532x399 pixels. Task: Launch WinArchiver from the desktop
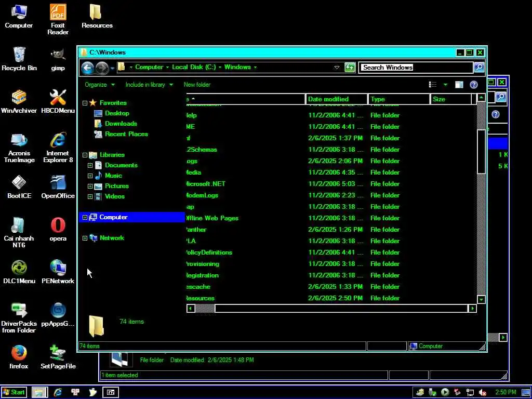pyautogui.click(x=19, y=102)
